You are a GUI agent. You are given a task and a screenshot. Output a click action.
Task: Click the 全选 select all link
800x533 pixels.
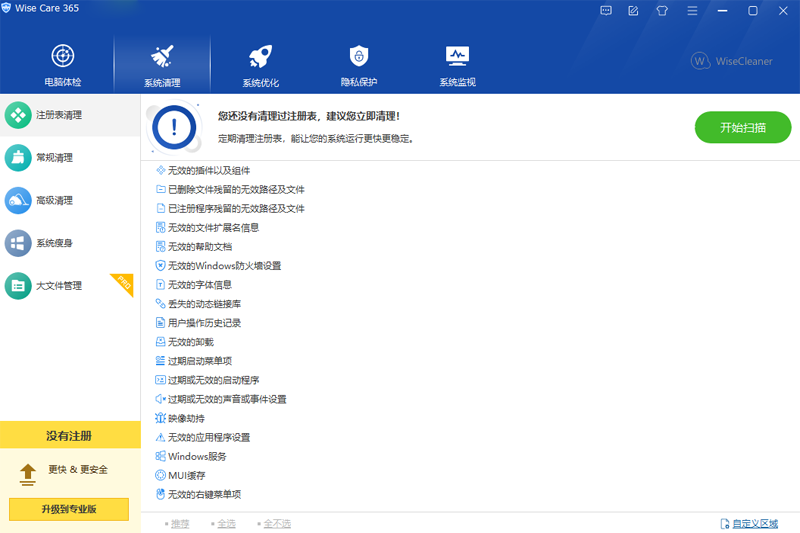point(225,523)
